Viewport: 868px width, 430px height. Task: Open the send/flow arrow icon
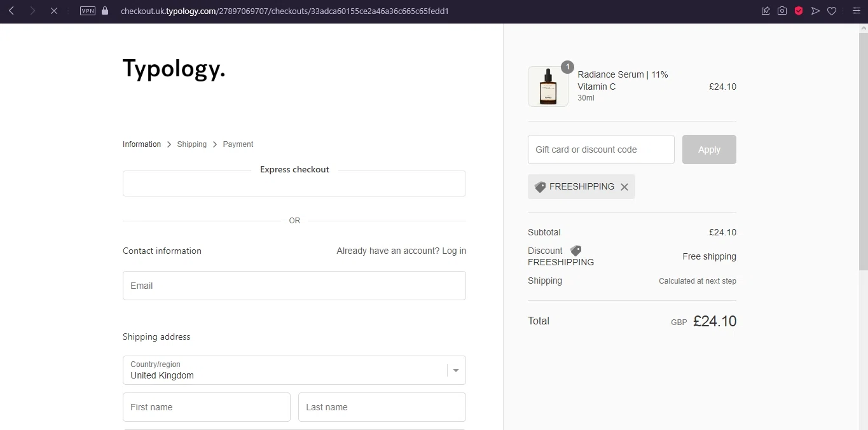click(815, 11)
